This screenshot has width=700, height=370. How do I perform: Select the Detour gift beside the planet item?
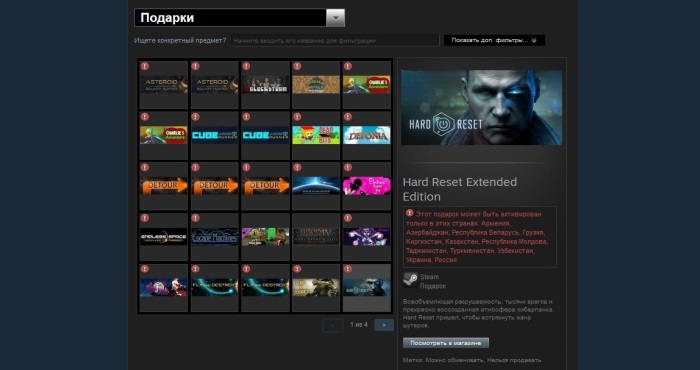(265, 186)
